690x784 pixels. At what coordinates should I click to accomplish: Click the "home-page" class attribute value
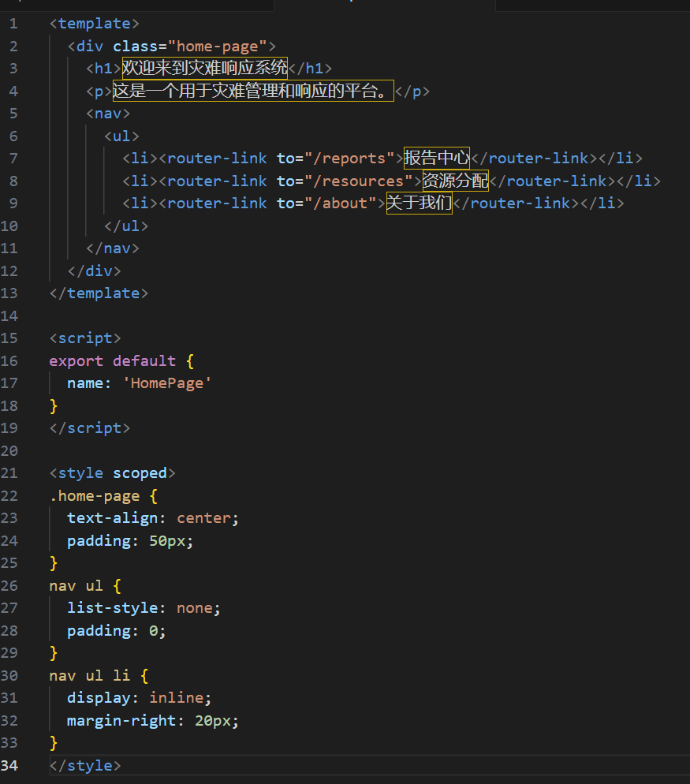pyautogui.click(x=218, y=47)
